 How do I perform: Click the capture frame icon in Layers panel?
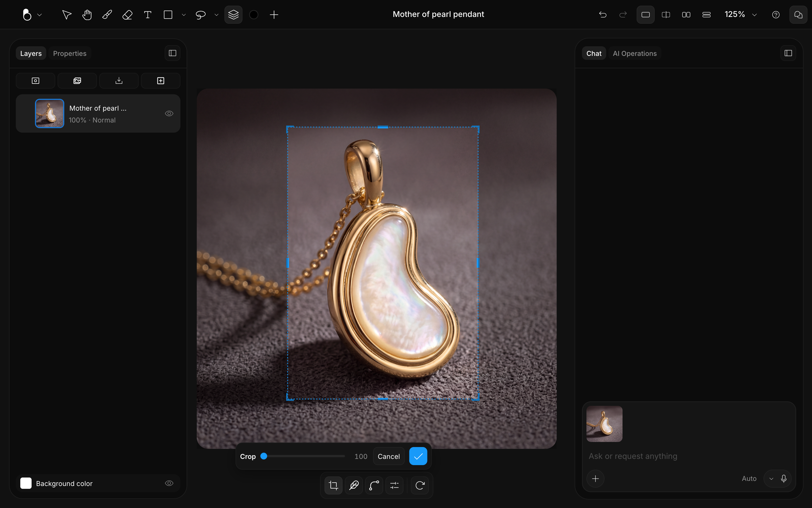(x=36, y=81)
